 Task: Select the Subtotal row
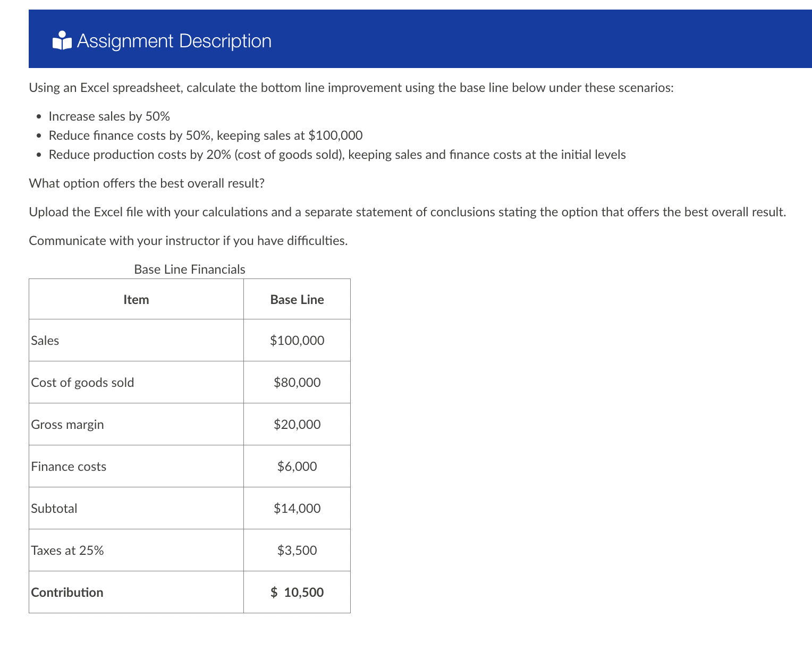click(x=54, y=508)
